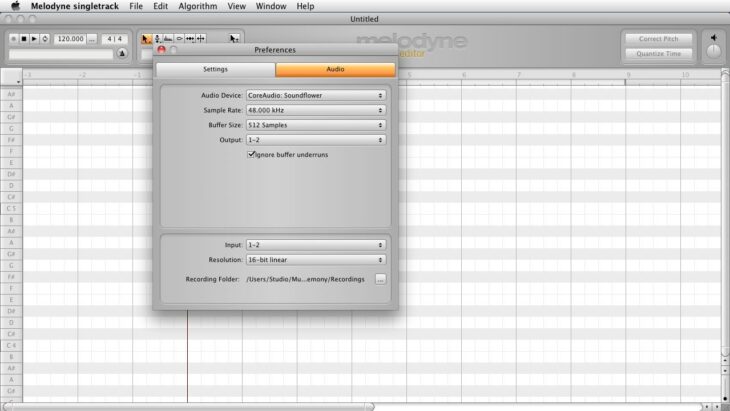This screenshot has width=730, height=411.
Task: Click the volume knob
Action: coord(713,52)
